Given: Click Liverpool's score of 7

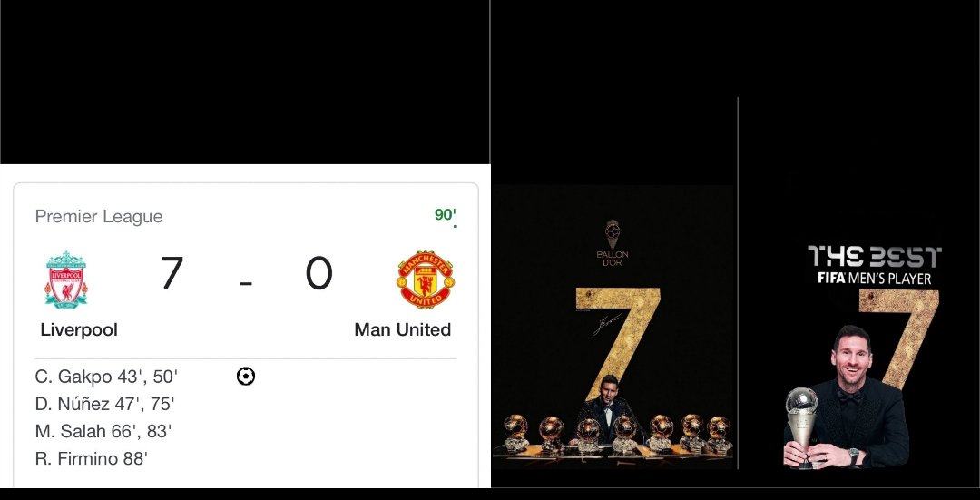Looking at the screenshot, I should 171,273.
